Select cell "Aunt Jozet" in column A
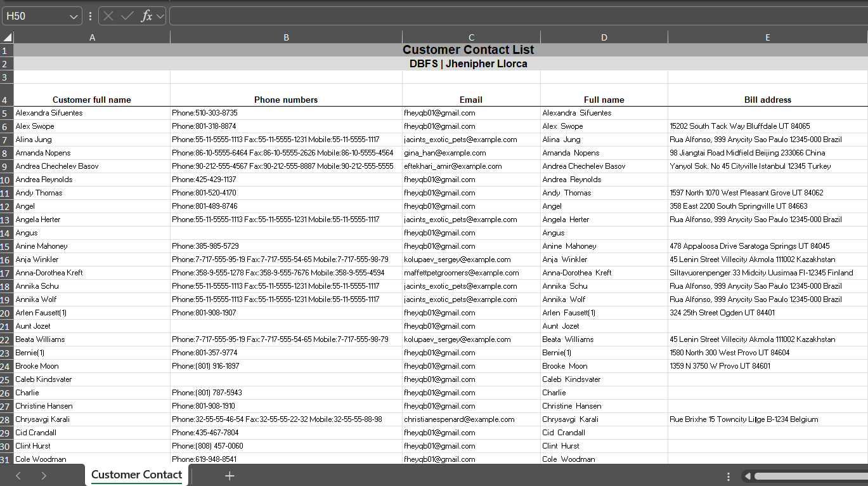Screen dimensions: 868x486 point(92,326)
